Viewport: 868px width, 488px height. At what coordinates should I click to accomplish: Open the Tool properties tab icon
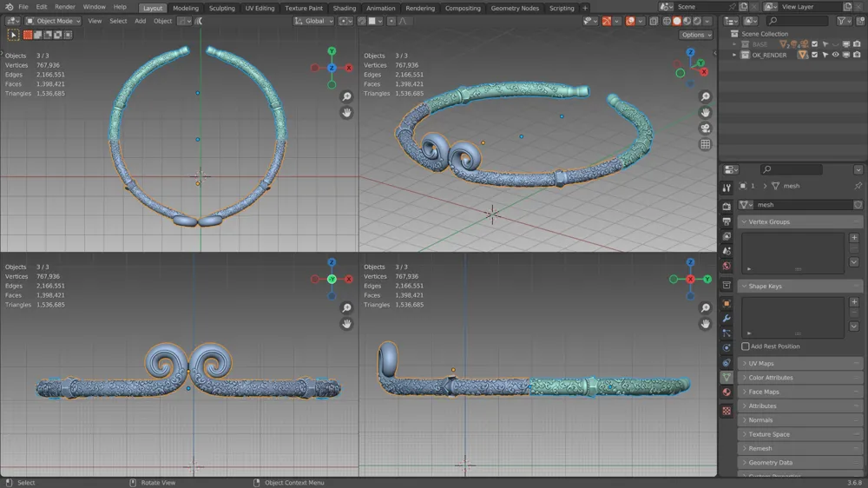coord(727,188)
